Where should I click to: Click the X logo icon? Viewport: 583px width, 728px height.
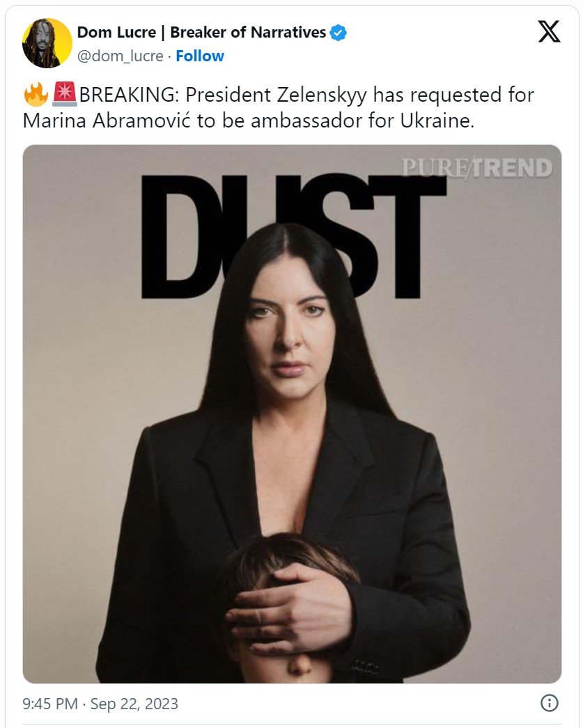coord(549,31)
